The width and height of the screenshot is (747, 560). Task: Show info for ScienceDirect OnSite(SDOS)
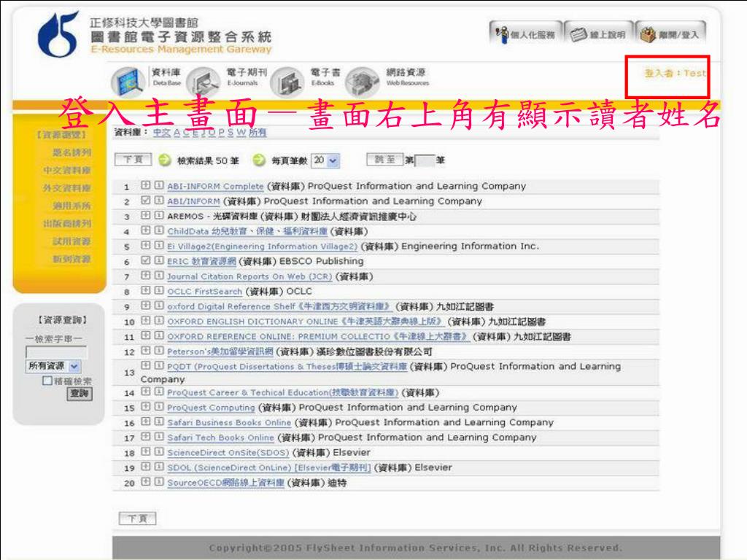[159, 451]
